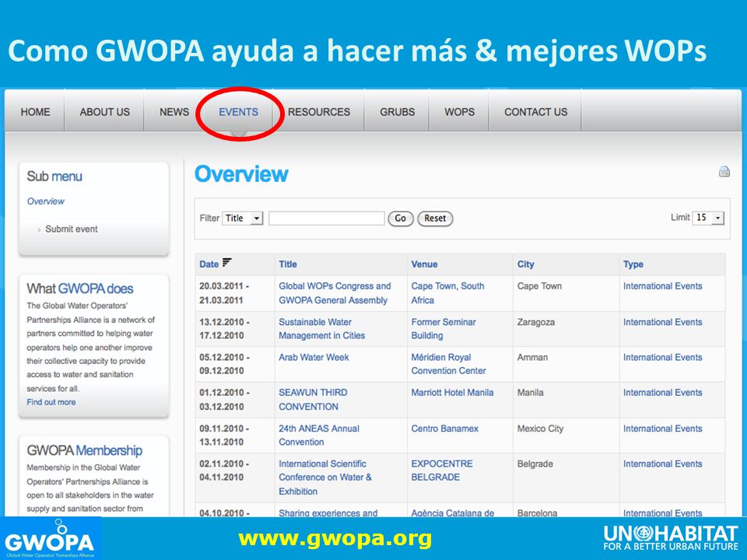The image size is (747, 560).
Task: Click International Events type in Belgrade row
Action: (663, 464)
